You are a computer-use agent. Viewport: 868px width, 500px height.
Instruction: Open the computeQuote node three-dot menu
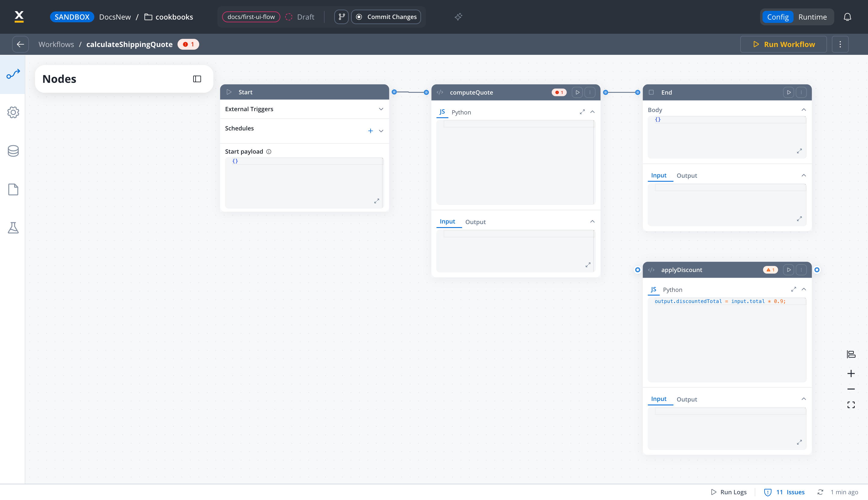coord(590,92)
